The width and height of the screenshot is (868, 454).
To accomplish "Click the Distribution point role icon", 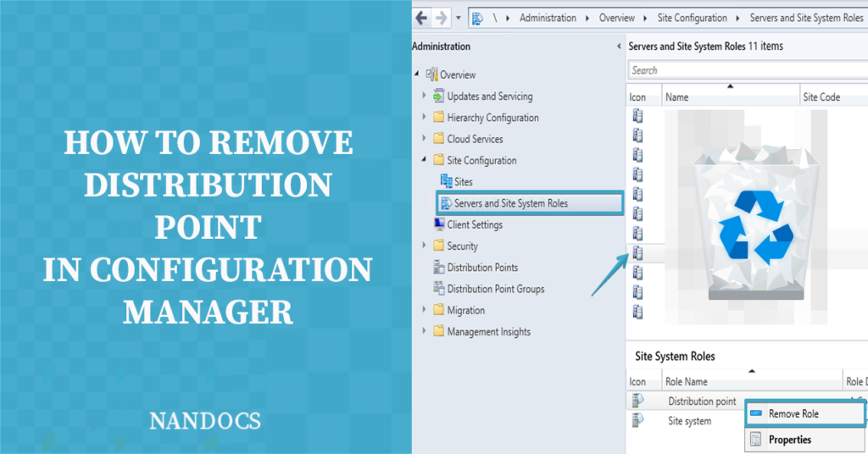I will point(637,401).
